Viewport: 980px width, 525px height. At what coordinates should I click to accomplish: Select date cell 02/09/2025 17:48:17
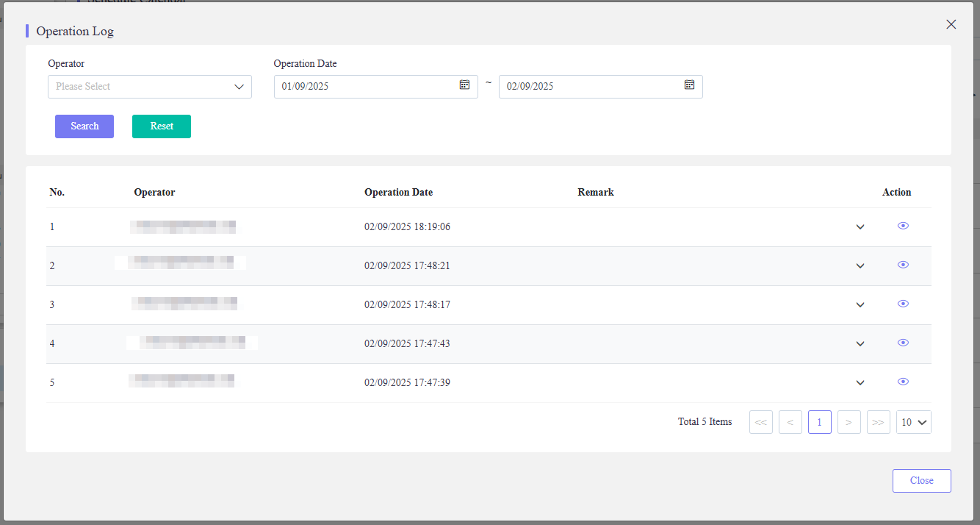(x=408, y=305)
